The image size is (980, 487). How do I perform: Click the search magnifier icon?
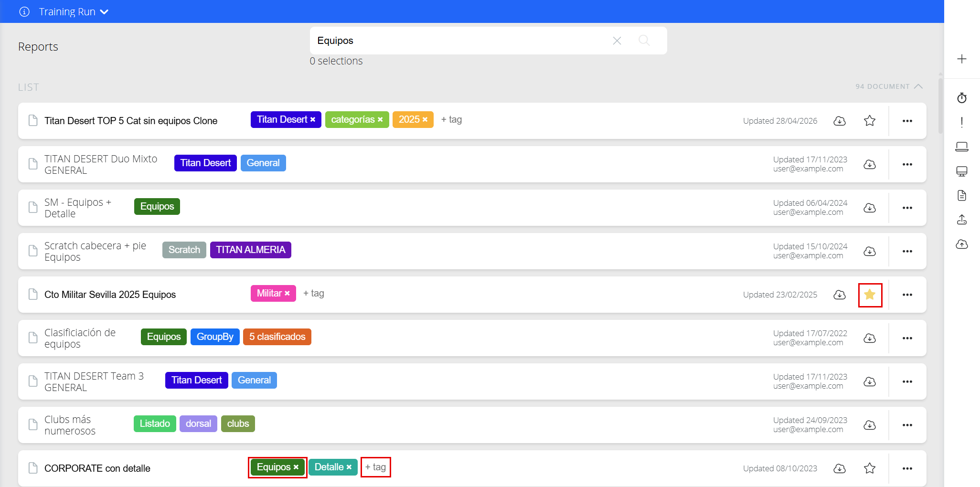click(x=644, y=41)
